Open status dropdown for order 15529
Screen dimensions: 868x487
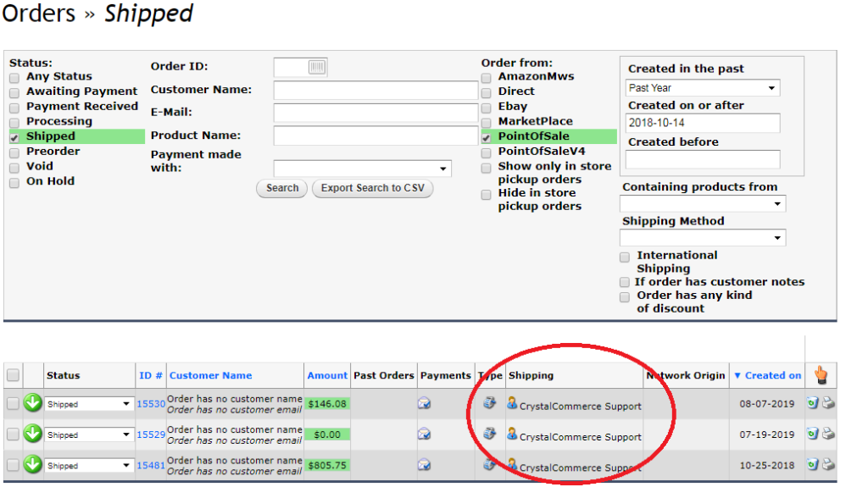[x=88, y=435]
